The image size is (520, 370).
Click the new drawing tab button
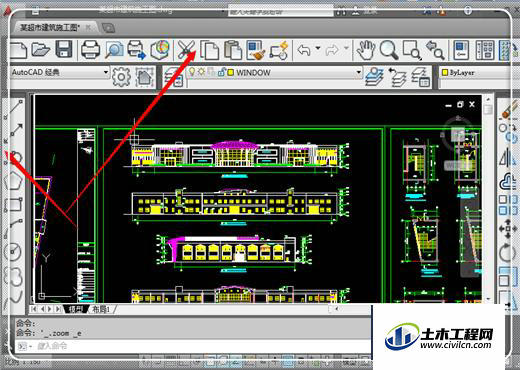[x=108, y=28]
